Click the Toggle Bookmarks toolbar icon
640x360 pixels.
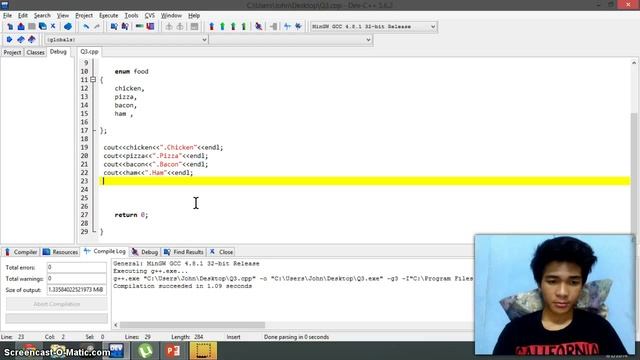[x=20, y=40]
